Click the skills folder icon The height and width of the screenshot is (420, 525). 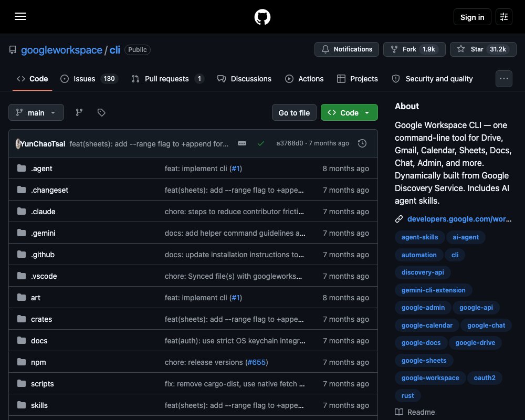[22, 405]
